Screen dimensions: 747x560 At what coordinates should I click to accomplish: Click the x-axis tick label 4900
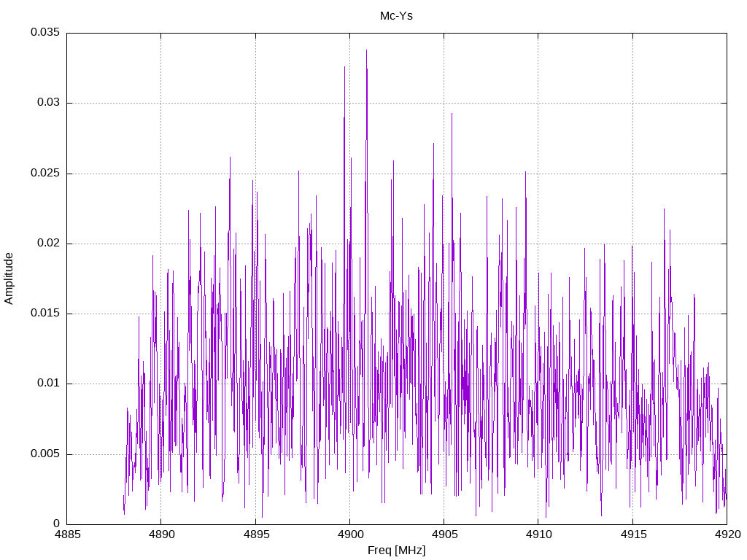click(349, 534)
